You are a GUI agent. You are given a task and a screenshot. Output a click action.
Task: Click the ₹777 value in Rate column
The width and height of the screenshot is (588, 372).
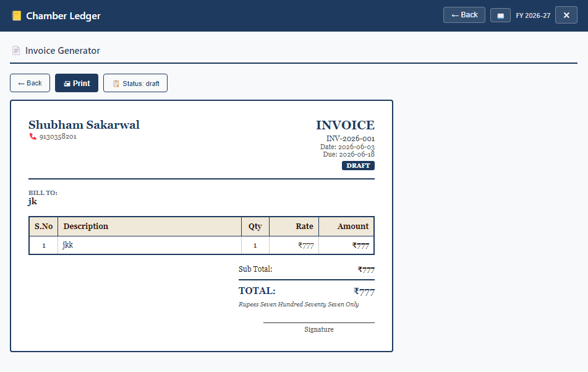[x=306, y=246]
